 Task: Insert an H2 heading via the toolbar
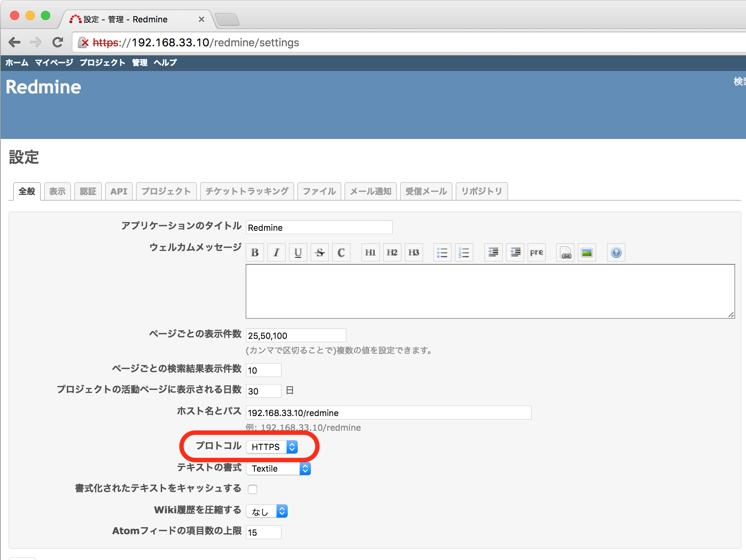392,252
